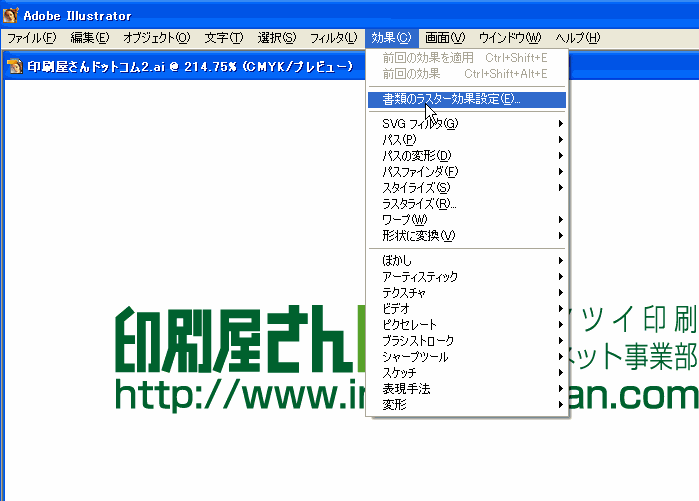
Task: Expand the ワープ(W) submenu
Action: click(404, 220)
